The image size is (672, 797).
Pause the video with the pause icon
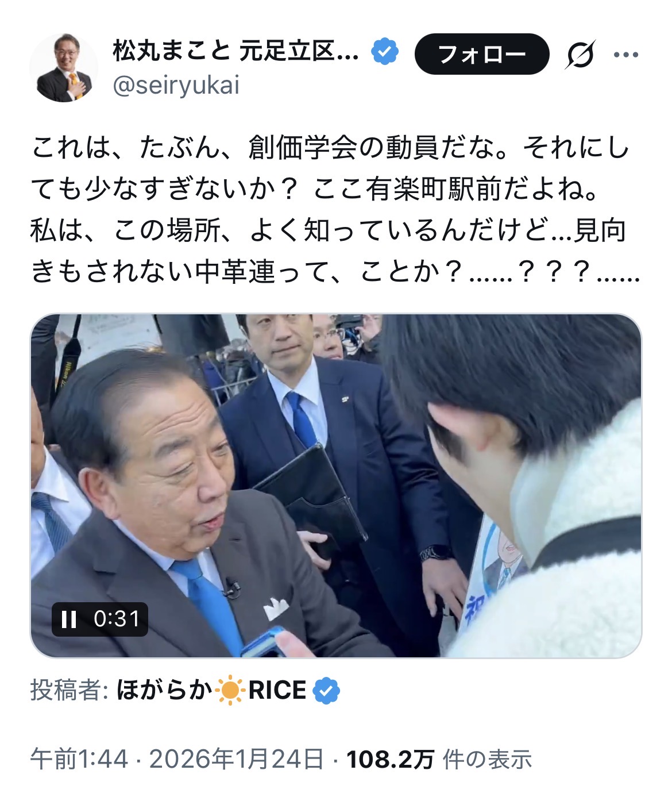coord(69,619)
